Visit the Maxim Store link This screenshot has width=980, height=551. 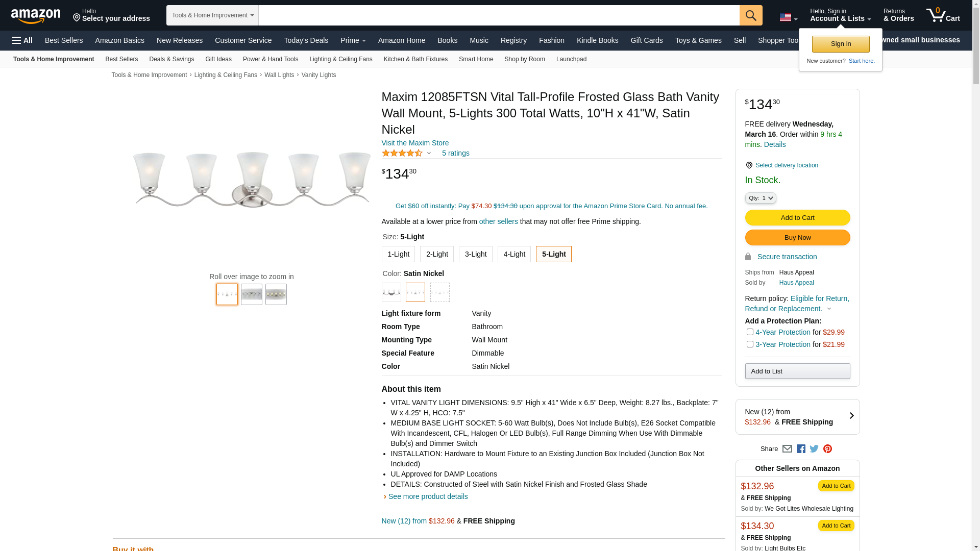click(x=415, y=143)
